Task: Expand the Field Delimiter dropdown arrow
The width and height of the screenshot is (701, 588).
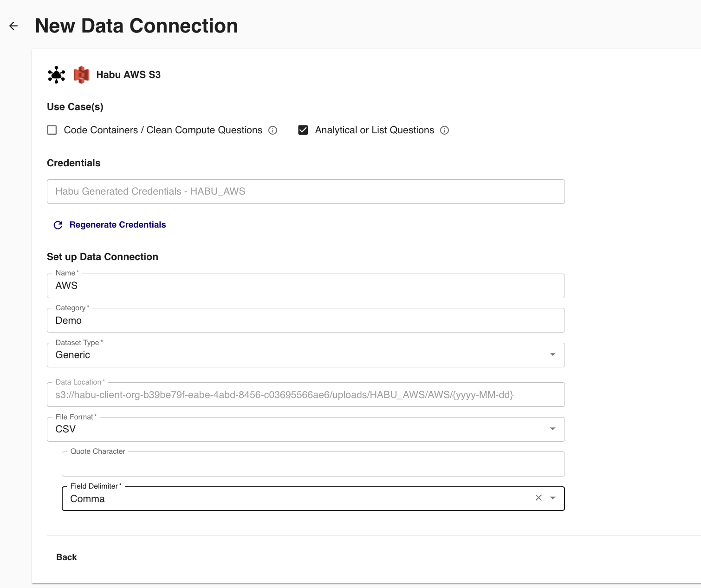Action: click(x=552, y=498)
